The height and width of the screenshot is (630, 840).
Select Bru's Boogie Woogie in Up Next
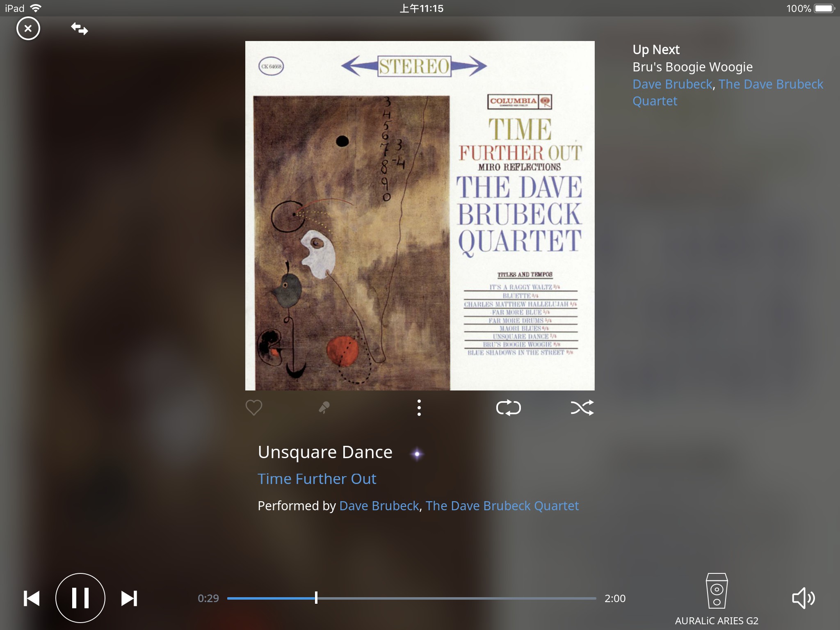pos(692,67)
